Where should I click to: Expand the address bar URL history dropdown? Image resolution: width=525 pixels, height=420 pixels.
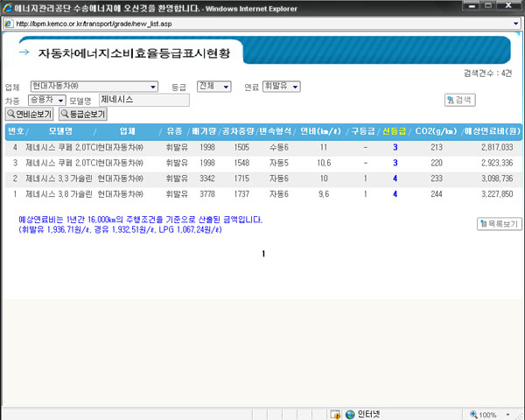click(x=516, y=24)
